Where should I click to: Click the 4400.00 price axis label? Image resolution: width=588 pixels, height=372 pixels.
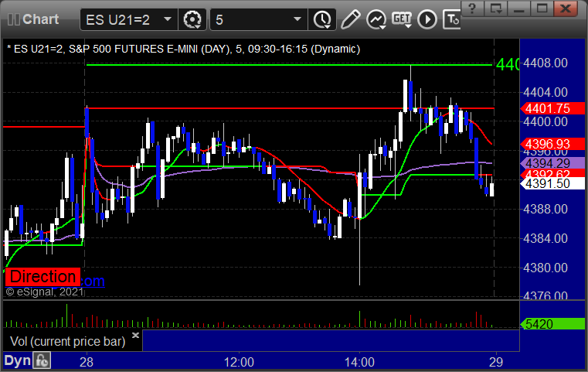[x=546, y=121]
